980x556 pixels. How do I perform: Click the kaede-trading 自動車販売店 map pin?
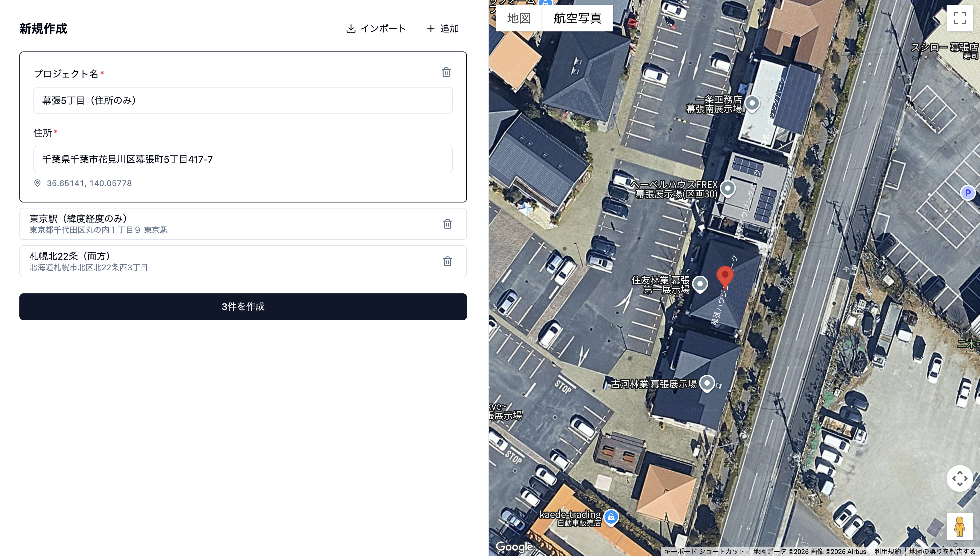pyautogui.click(x=611, y=518)
